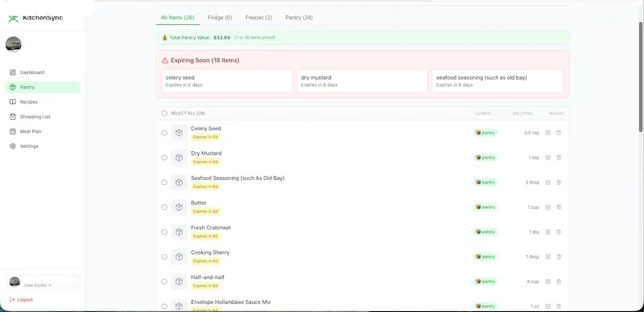
Task: Edit the Butter item
Action: tap(548, 207)
